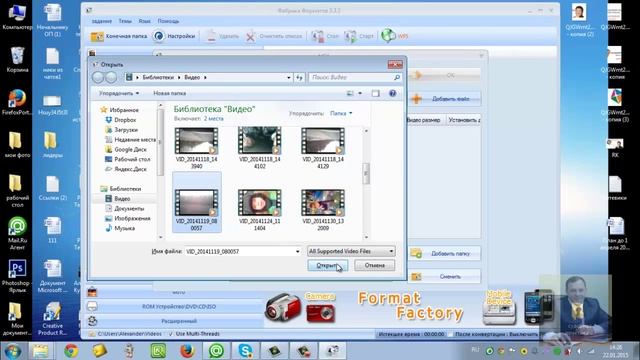
Task: Open the Задание menu in Format Factory
Action: (x=102, y=21)
